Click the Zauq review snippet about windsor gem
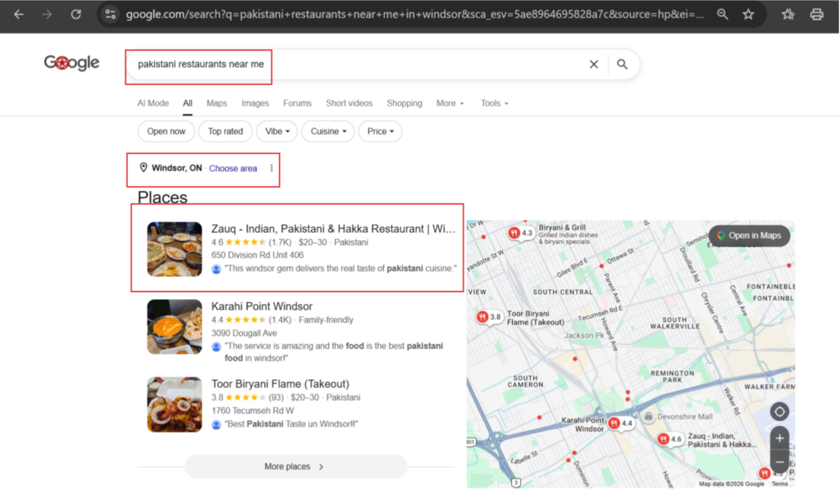The width and height of the screenshot is (840, 504). pyautogui.click(x=340, y=269)
